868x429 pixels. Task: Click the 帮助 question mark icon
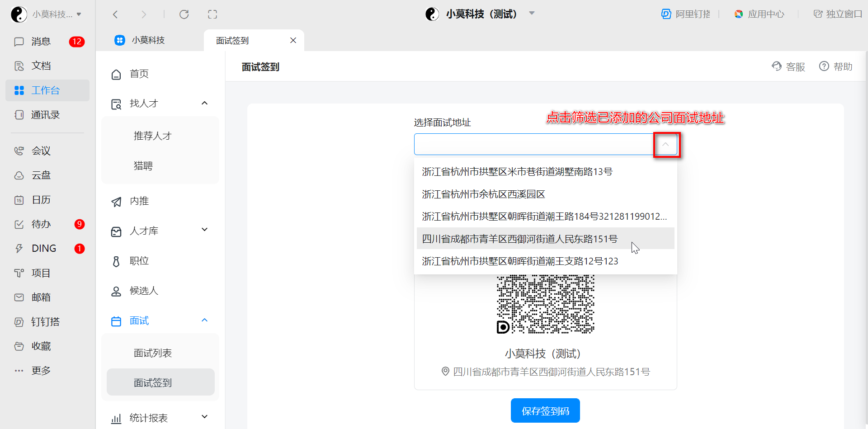824,66
